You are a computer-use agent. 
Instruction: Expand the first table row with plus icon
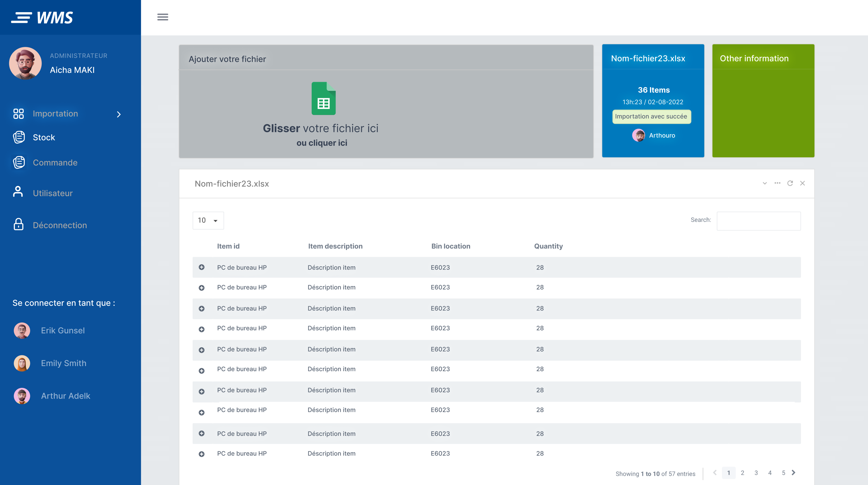(201, 267)
